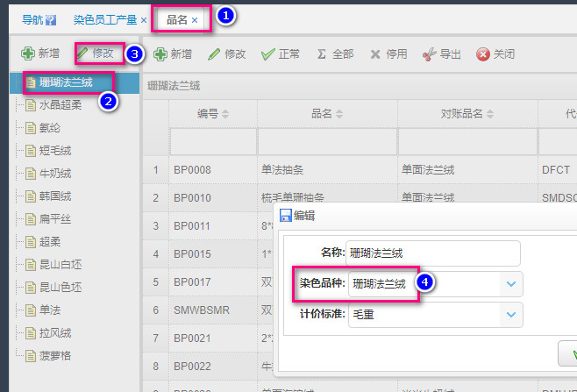The height and width of the screenshot is (392, 577).
Task: Select the 品名 tab
Action: pyautogui.click(x=177, y=20)
